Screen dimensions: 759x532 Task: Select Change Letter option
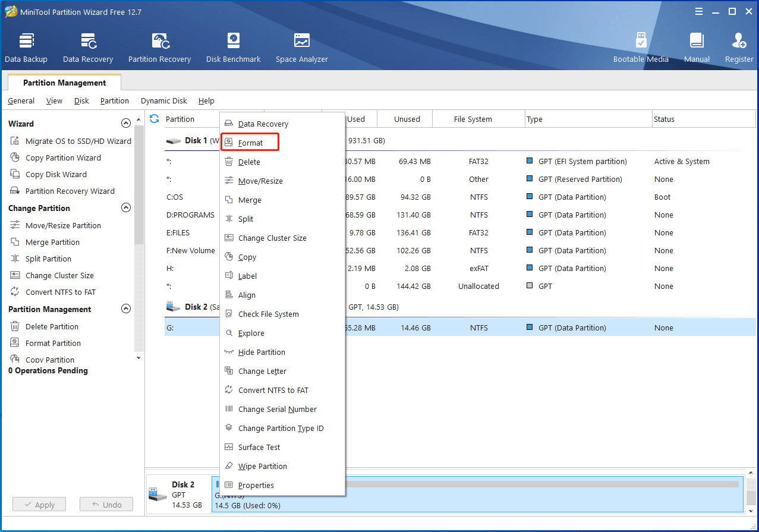pos(283,371)
